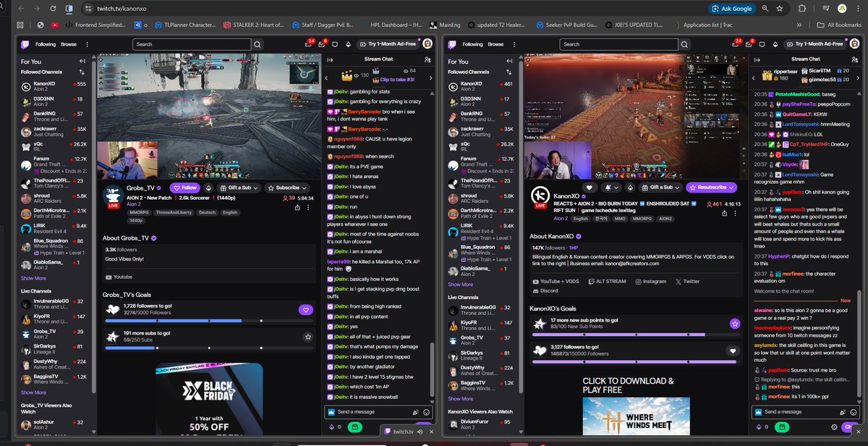Select shroud in right sidebar followed channels
Image resolution: width=868 pixels, height=446 pixels.
pyautogui.click(x=481, y=198)
